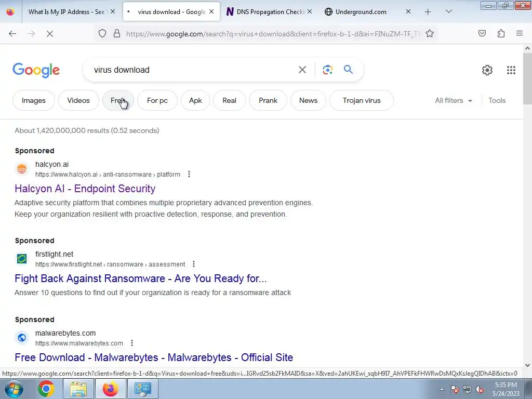This screenshot has width=532, height=399.
Task: Open the search Tools option
Action: click(x=497, y=100)
